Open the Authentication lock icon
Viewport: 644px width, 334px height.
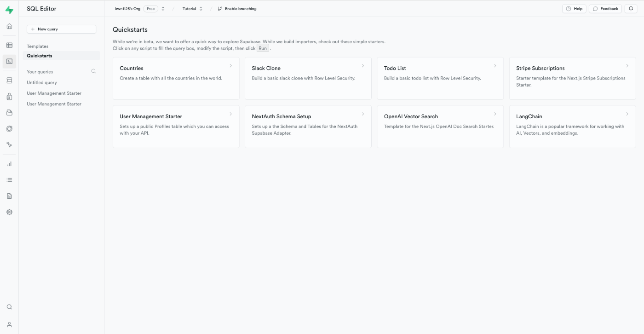click(9, 97)
